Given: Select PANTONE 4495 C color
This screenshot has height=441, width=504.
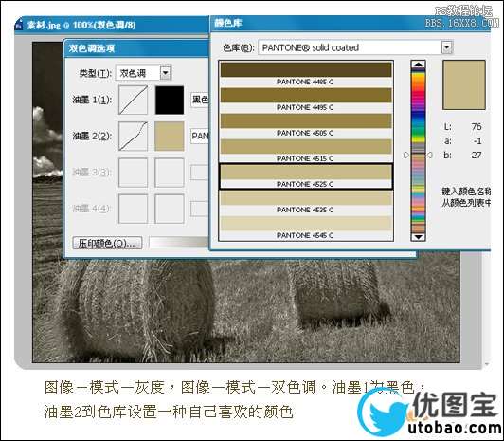Looking at the screenshot, I should point(306,100).
